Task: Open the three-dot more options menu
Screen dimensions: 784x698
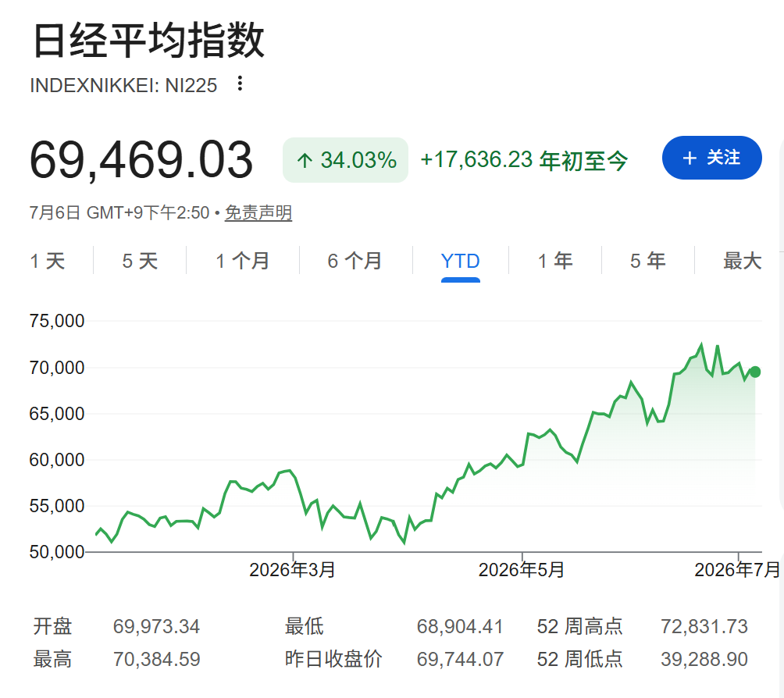Action: click(x=241, y=84)
